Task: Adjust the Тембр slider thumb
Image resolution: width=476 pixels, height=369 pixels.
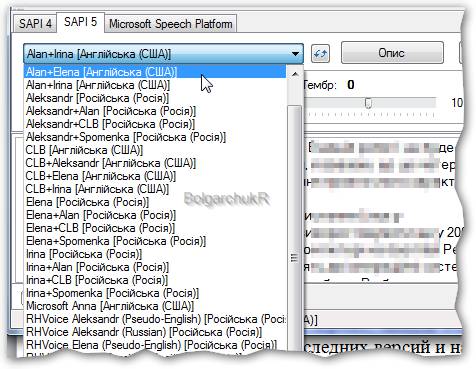Action: point(368,103)
